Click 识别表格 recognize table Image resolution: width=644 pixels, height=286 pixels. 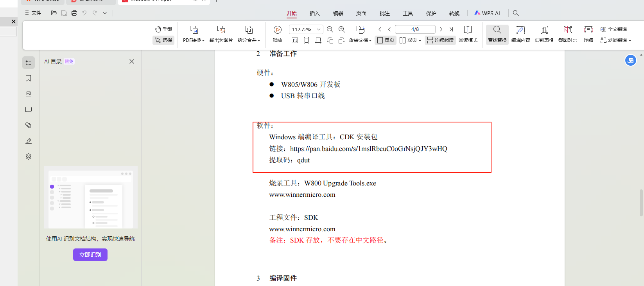pos(544,34)
